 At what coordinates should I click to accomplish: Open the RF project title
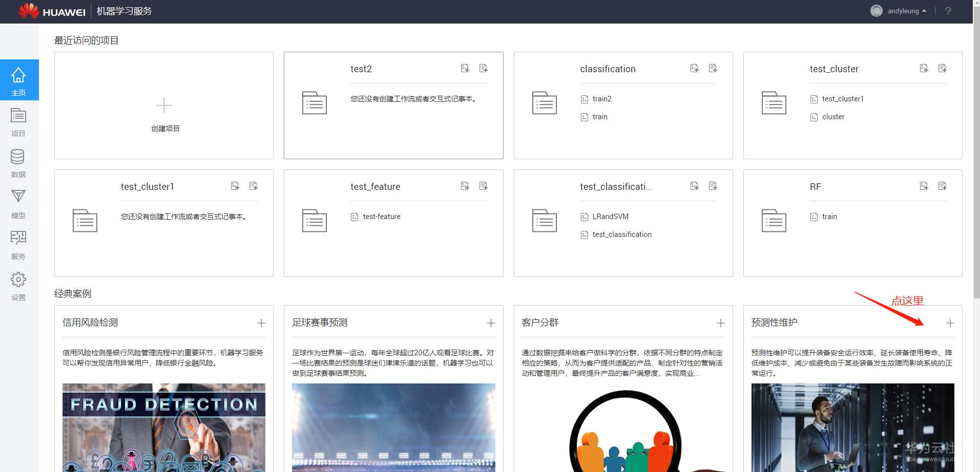pos(815,187)
